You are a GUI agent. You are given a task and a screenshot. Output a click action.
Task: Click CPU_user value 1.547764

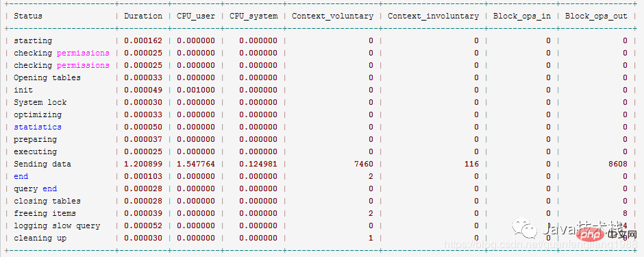[x=196, y=164]
